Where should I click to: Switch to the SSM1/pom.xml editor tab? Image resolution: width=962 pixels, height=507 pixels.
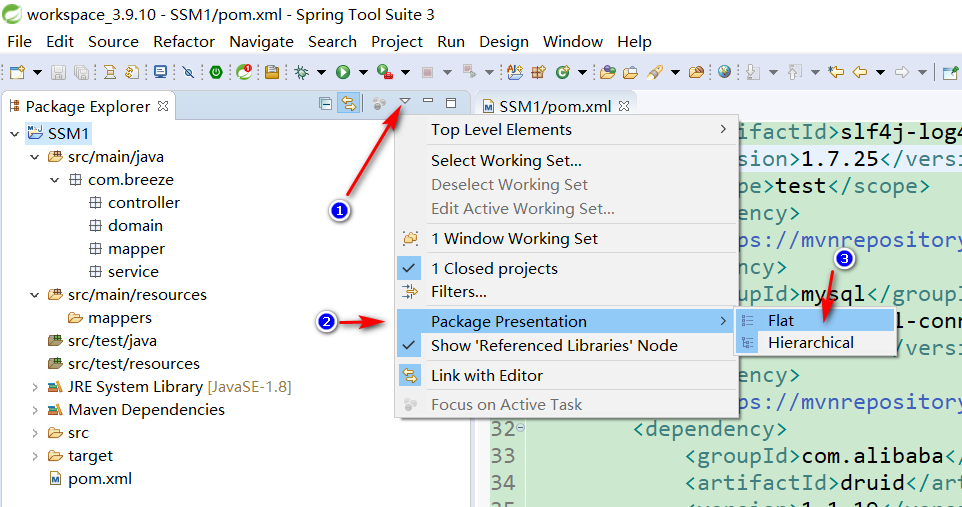(555, 106)
